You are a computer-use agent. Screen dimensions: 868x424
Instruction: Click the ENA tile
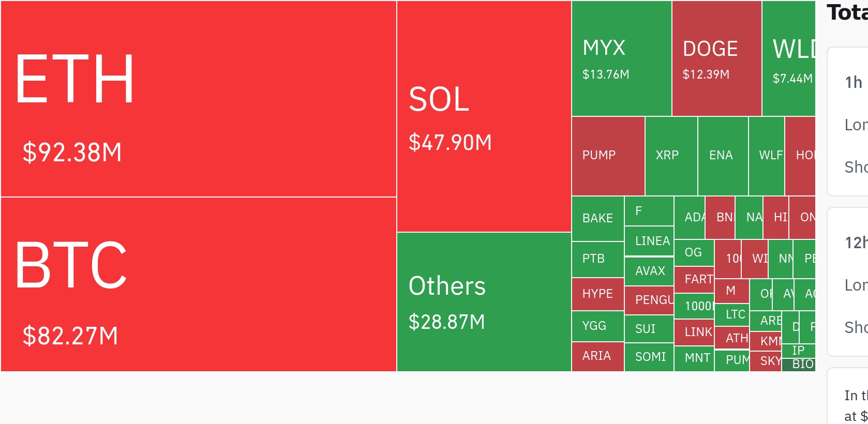[723, 156]
